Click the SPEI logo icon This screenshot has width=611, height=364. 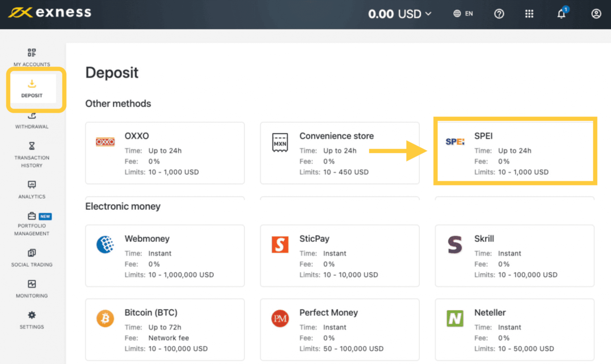[455, 142]
